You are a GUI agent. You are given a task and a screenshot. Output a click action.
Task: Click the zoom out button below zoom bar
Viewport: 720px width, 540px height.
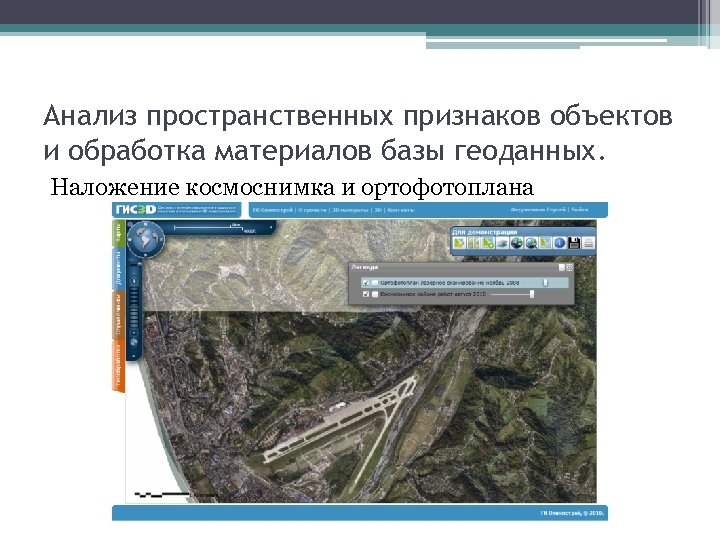(x=134, y=332)
